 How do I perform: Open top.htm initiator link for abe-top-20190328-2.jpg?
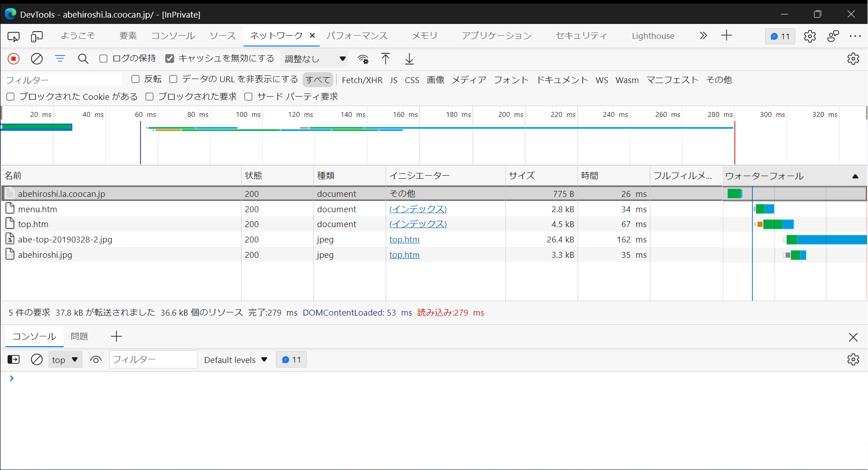pyautogui.click(x=405, y=239)
